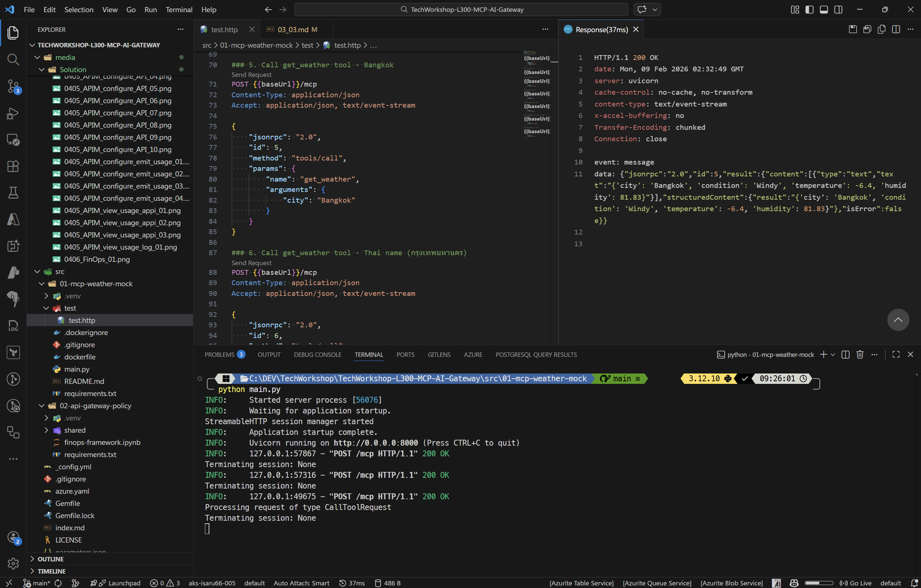Switch to the GITLENS panel tab
Image resolution: width=921 pixels, height=588 pixels.
[439, 354]
